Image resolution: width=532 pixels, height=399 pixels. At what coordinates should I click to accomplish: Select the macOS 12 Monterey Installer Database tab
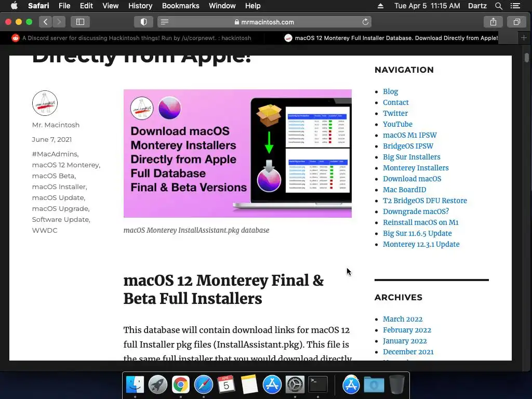click(x=391, y=37)
